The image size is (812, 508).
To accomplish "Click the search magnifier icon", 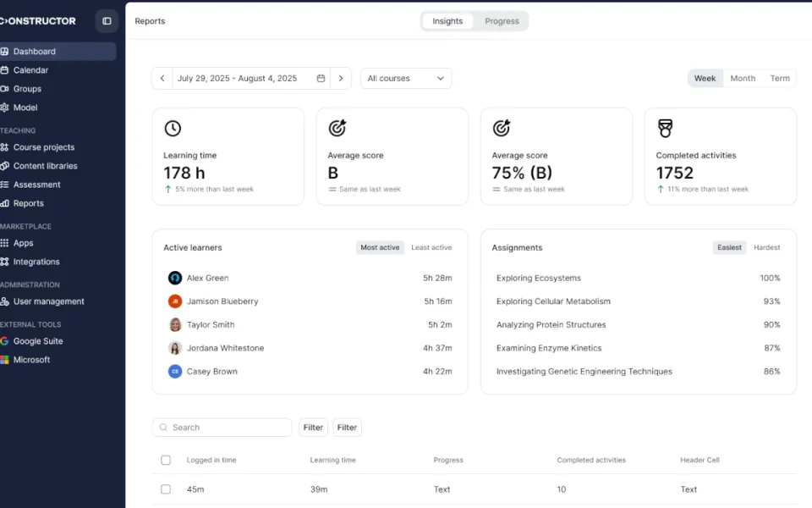I will [163, 428].
